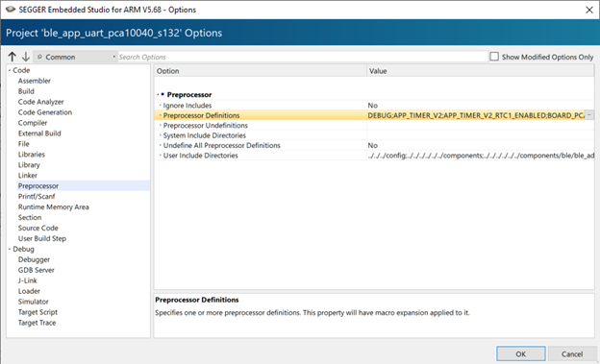Click the down arrow navigation icon
The width and height of the screenshot is (600, 364).
[x=26, y=57]
